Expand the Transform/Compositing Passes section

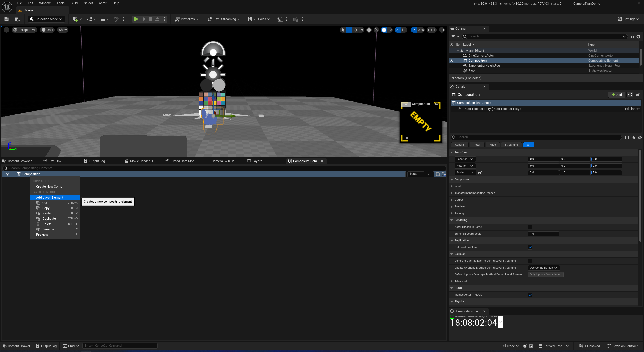pos(452,193)
